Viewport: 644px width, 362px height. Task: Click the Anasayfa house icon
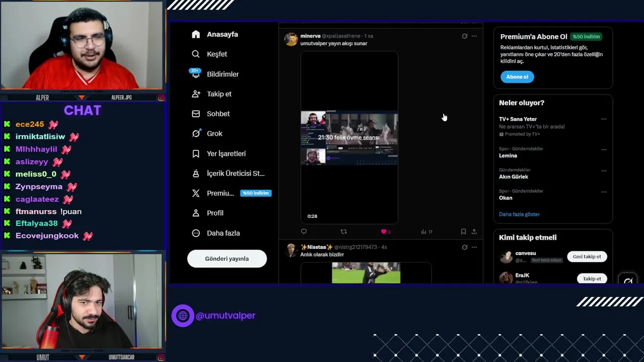196,34
